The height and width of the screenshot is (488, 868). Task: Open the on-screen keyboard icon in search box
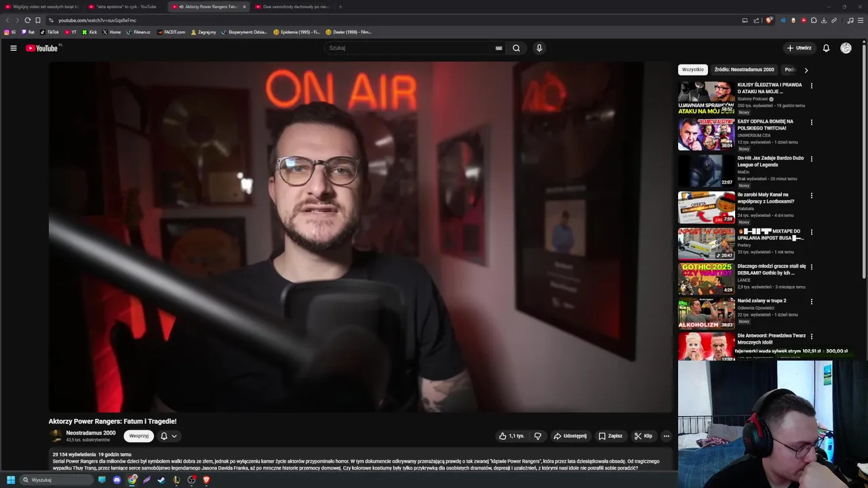(498, 48)
